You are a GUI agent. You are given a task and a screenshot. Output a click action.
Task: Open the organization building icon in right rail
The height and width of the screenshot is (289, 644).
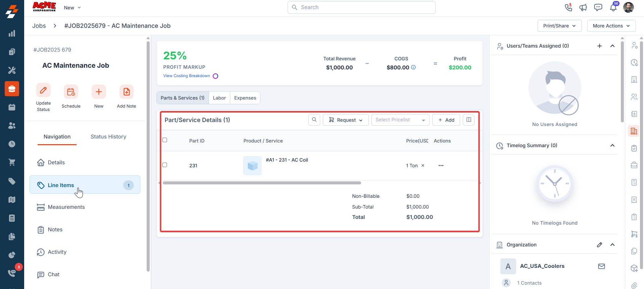[634, 131]
